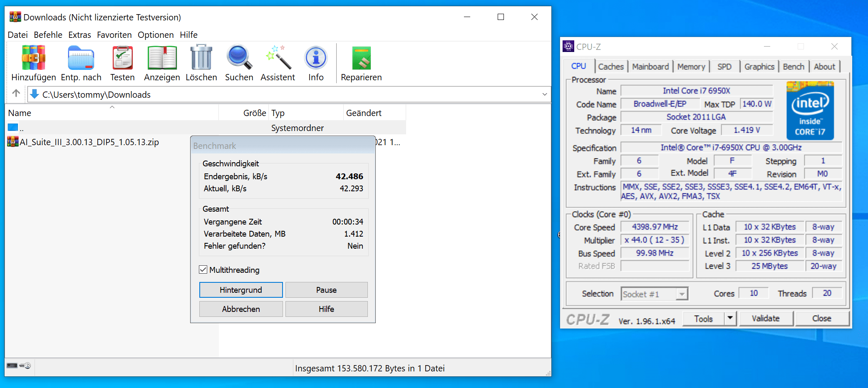Click the '1.419 V' core voltage value
Screen dimensions: 868x388
coord(747,130)
